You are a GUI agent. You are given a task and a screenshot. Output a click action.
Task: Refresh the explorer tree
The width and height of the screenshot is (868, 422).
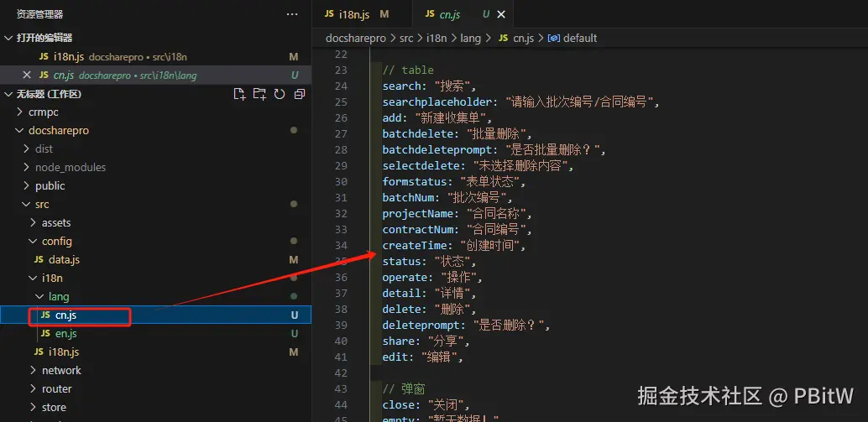pos(280,94)
